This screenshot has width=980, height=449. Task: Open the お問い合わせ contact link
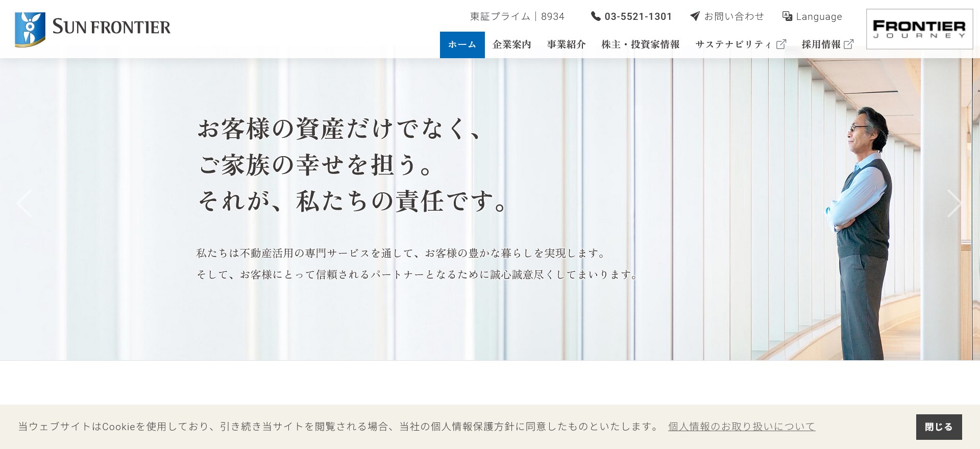tap(734, 16)
